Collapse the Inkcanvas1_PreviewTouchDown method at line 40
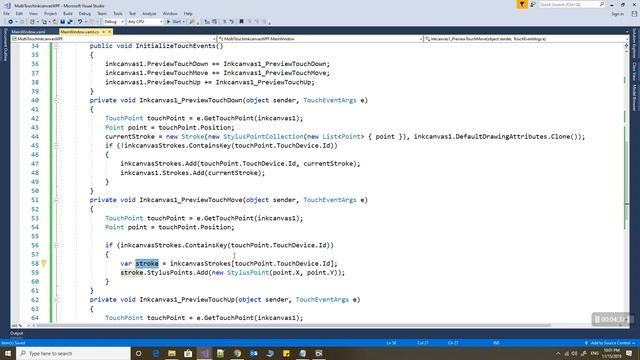Image resolution: width=640 pixels, height=360 pixels. click(x=56, y=100)
